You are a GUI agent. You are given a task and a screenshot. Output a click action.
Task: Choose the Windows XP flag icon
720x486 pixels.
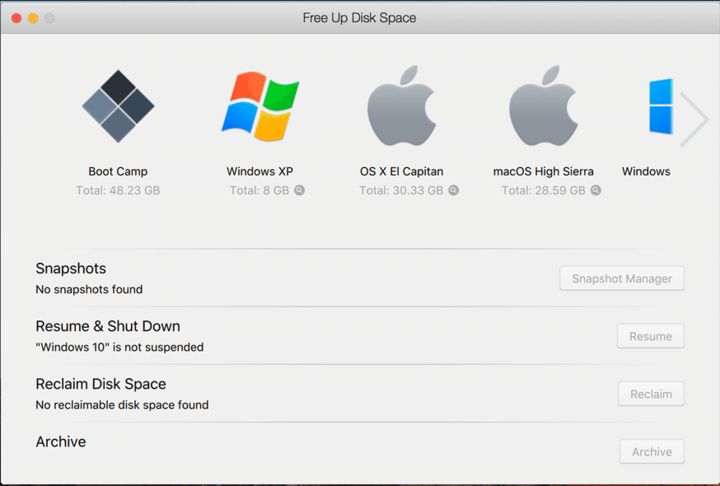coord(259,106)
